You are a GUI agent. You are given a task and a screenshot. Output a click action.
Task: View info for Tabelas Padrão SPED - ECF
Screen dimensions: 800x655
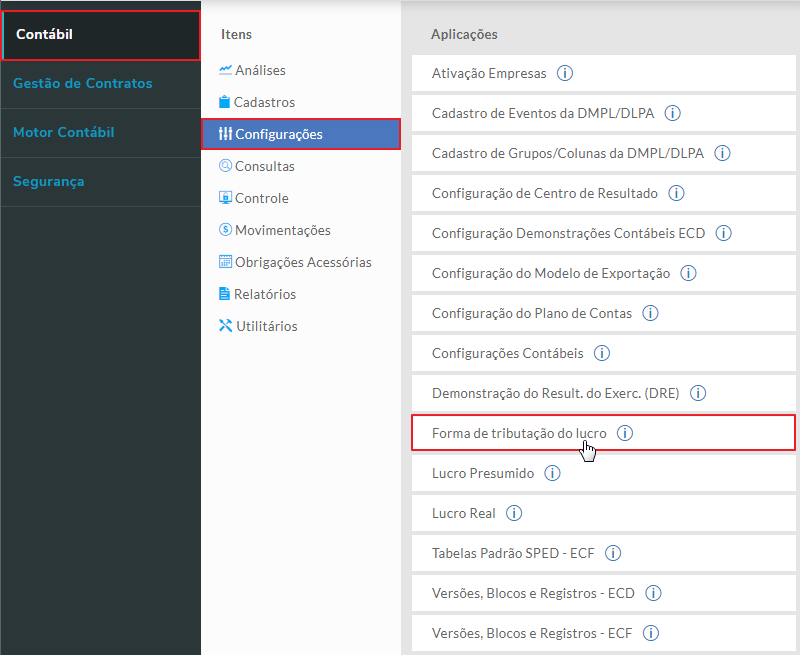(613, 553)
